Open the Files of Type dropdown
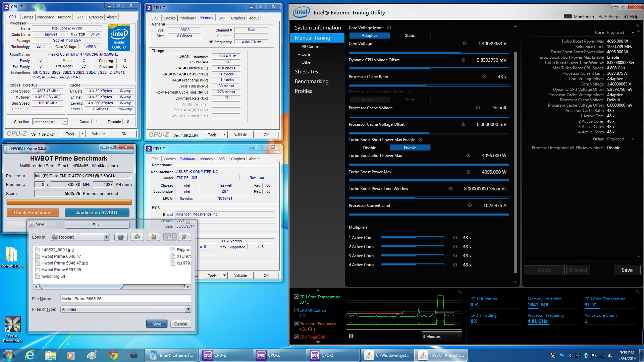The width and height of the screenshot is (644, 362). 188,309
